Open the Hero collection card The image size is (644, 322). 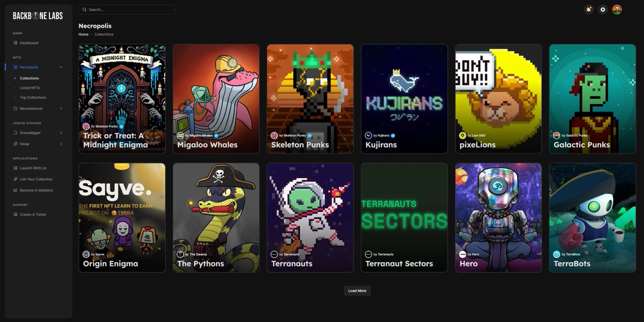click(x=499, y=217)
